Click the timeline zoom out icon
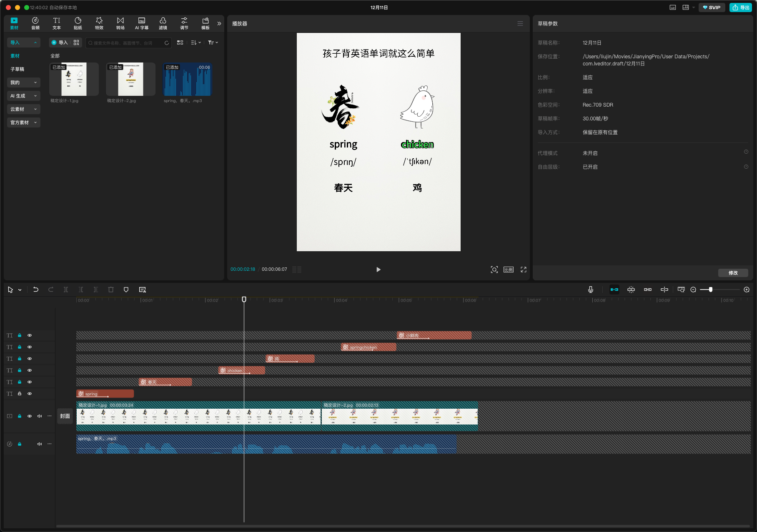 point(693,290)
